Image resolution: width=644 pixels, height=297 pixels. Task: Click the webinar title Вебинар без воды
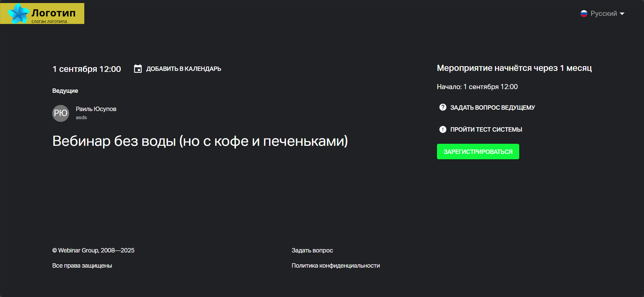[x=200, y=141]
